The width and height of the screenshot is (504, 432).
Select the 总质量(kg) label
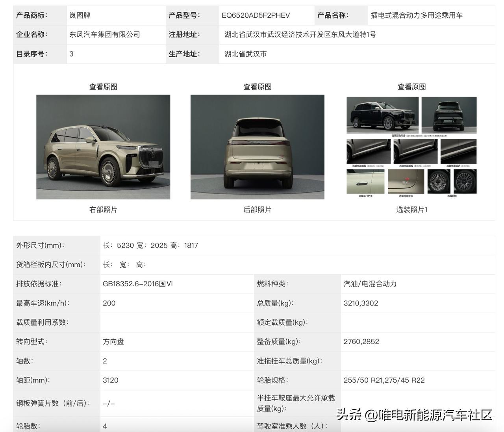point(275,303)
